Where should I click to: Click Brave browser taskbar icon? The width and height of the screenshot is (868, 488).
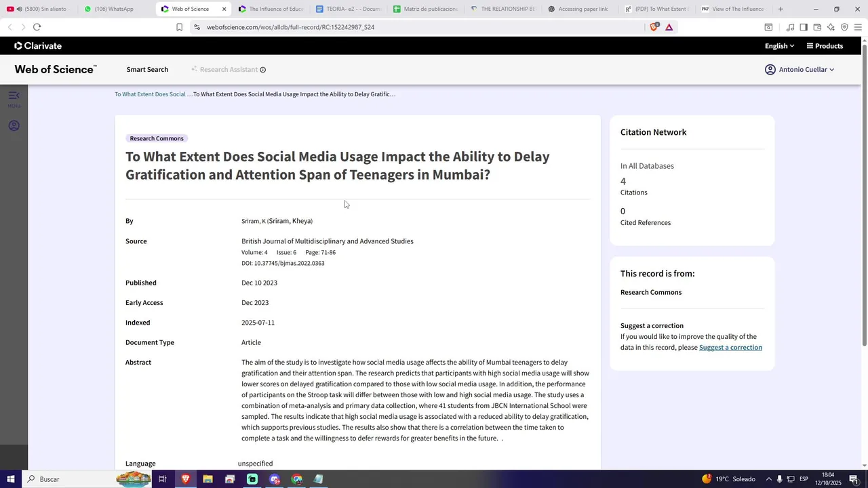185,479
